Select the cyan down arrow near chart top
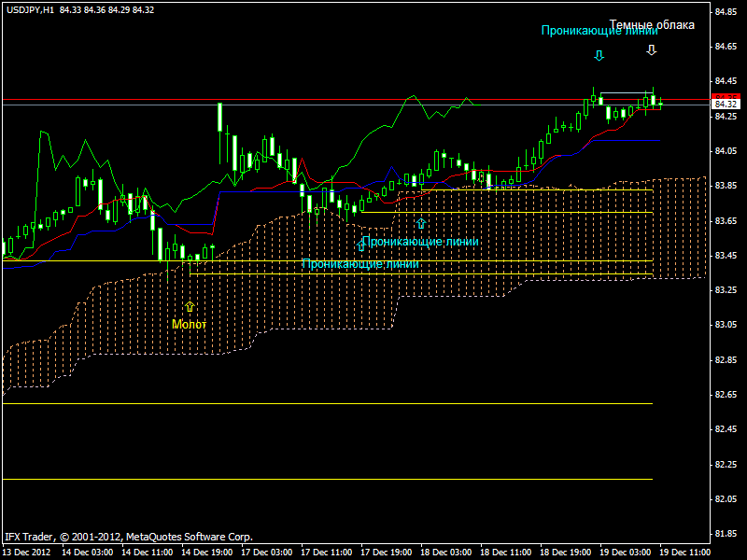 pyautogui.click(x=599, y=56)
